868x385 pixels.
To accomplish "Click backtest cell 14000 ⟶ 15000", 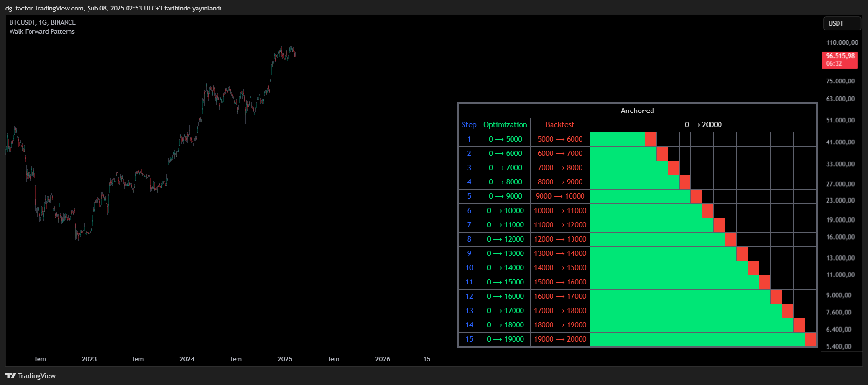I will pyautogui.click(x=560, y=268).
